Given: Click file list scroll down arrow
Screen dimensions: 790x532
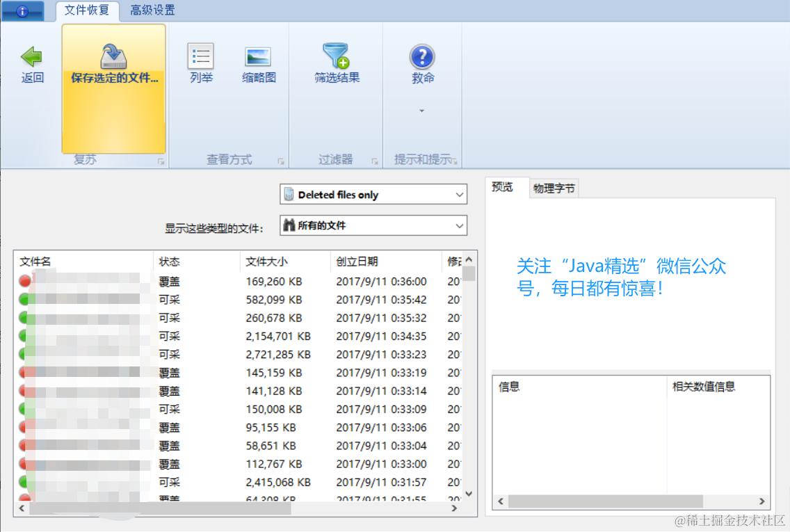Looking at the screenshot, I should 469,494.
